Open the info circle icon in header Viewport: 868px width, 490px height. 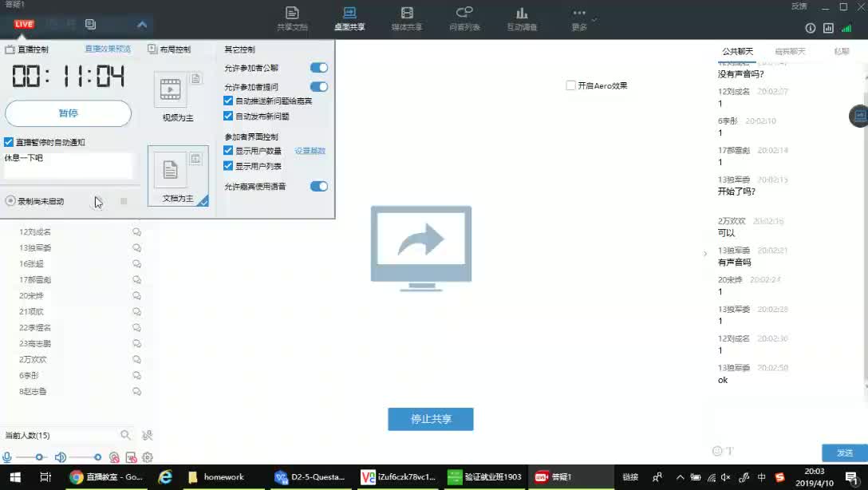[810, 28]
